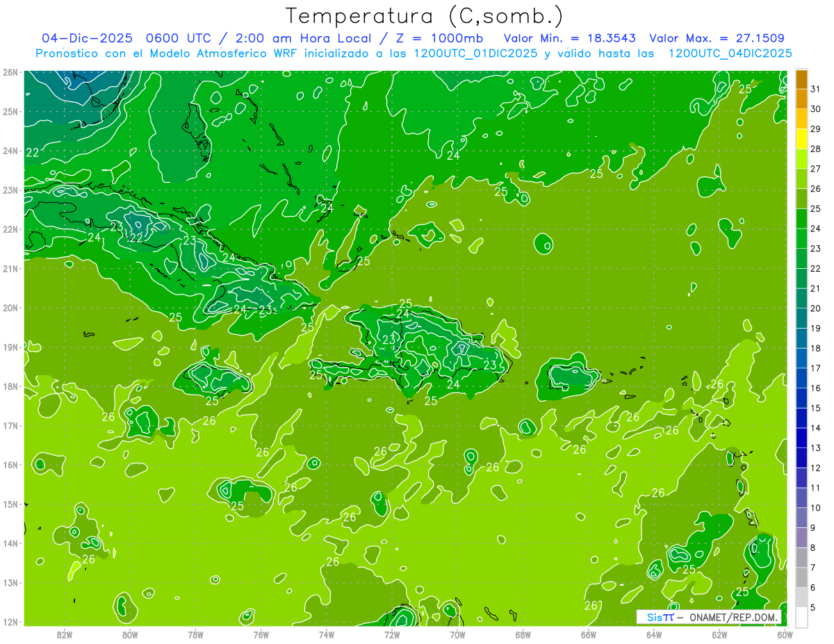Click the 78W longitude axis label
This screenshot has width=834, height=644.
pos(195,634)
